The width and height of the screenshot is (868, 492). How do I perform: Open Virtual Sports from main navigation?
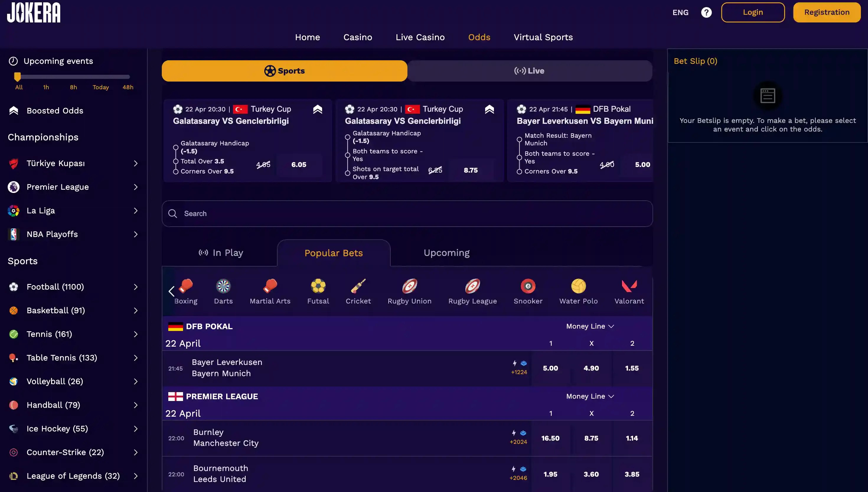click(543, 37)
